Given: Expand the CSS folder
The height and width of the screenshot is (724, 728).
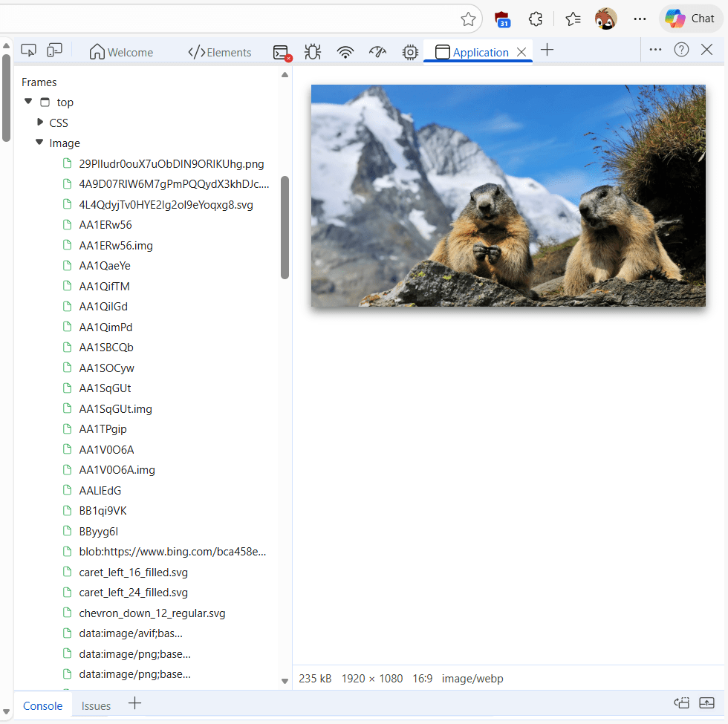Looking at the screenshot, I should (40, 122).
